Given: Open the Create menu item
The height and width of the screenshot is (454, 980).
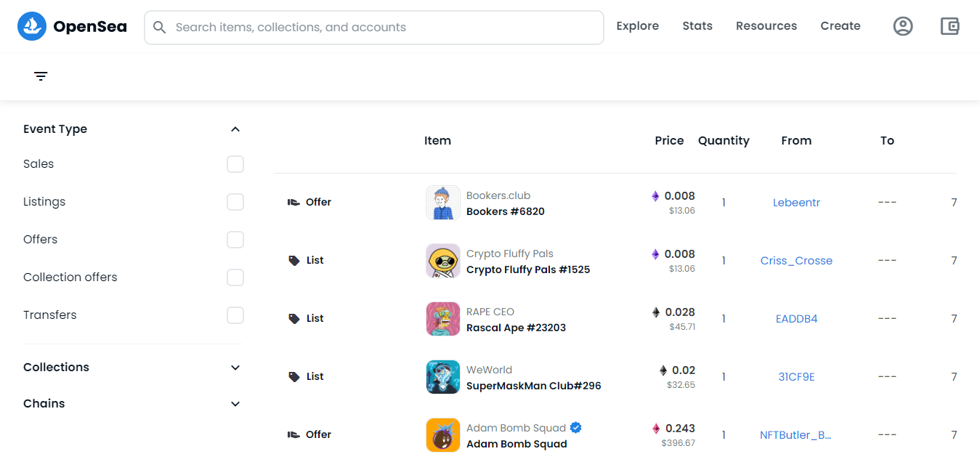Looking at the screenshot, I should click(x=841, y=26).
